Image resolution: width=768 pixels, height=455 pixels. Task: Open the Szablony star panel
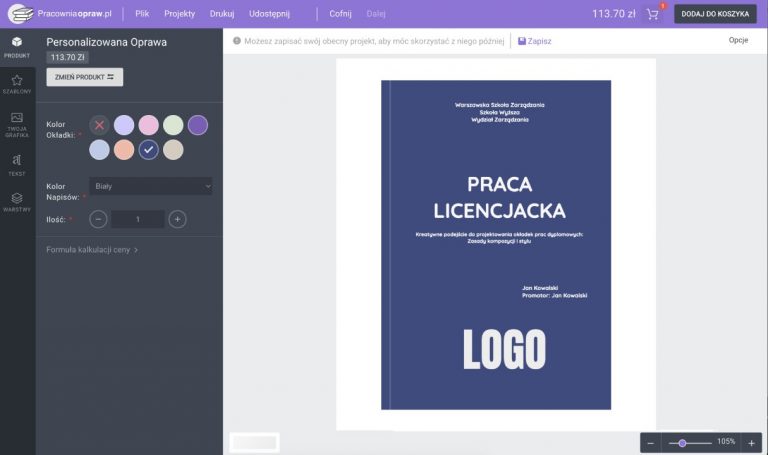pos(17,84)
